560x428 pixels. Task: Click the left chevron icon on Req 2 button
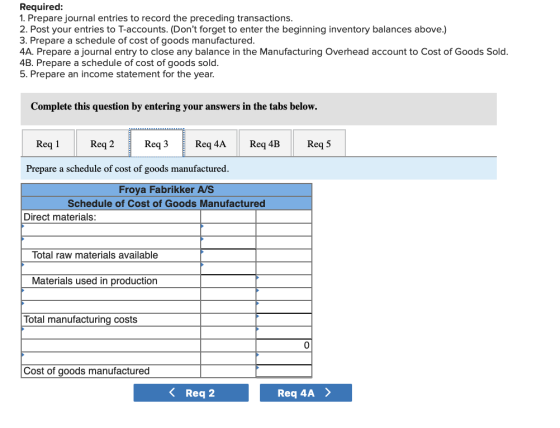172,393
